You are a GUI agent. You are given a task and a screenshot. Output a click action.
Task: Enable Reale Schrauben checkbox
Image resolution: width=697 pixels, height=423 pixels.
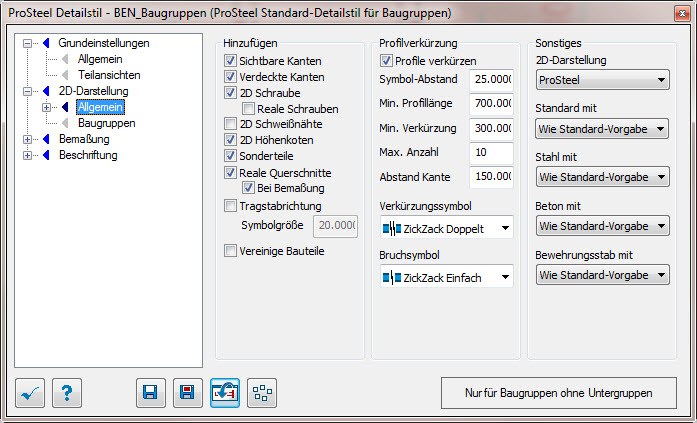pyautogui.click(x=248, y=108)
